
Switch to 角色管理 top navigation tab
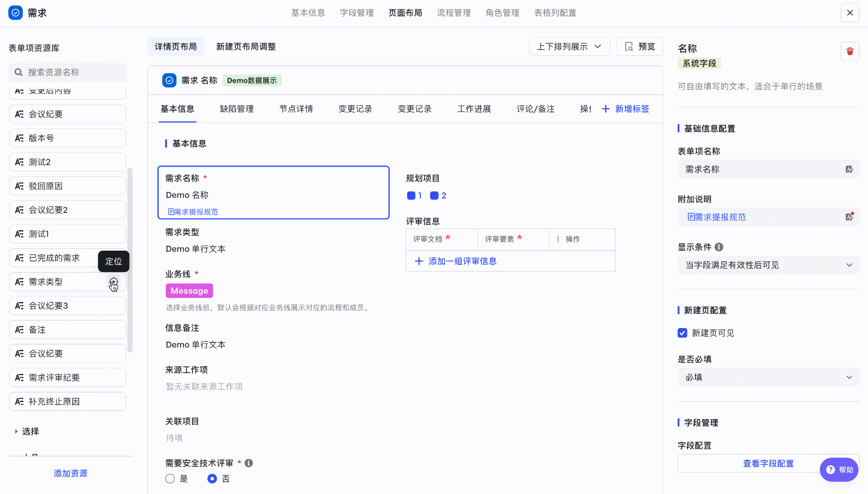point(503,13)
